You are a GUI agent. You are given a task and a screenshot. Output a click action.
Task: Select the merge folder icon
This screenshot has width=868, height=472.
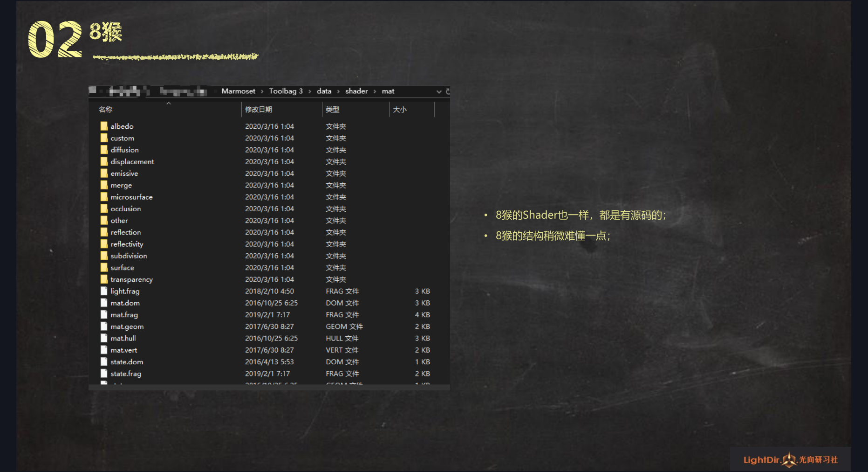click(104, 185)
